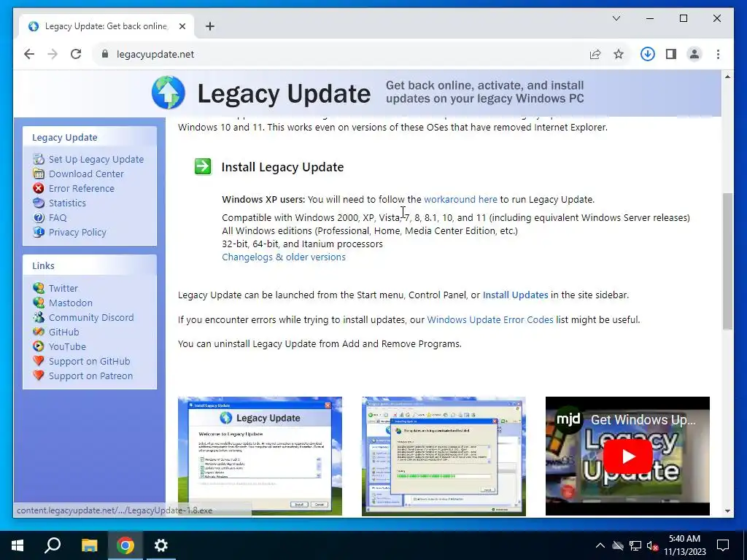Viewport: 747px width, 560px height.
Task: Click the Install Legacy Update heading
Action: (282, 167)
